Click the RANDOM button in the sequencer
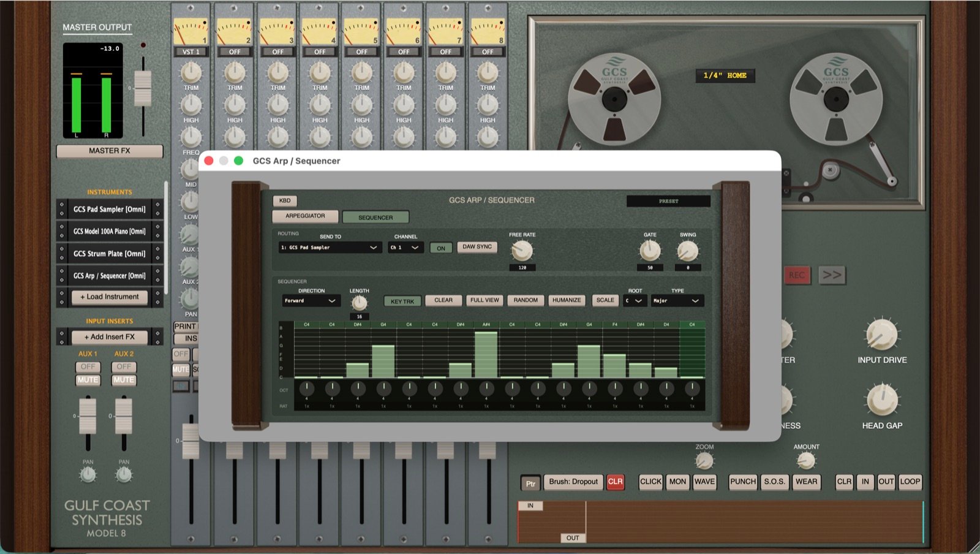Screen dimensions: 980x554 tap(526, 300)
